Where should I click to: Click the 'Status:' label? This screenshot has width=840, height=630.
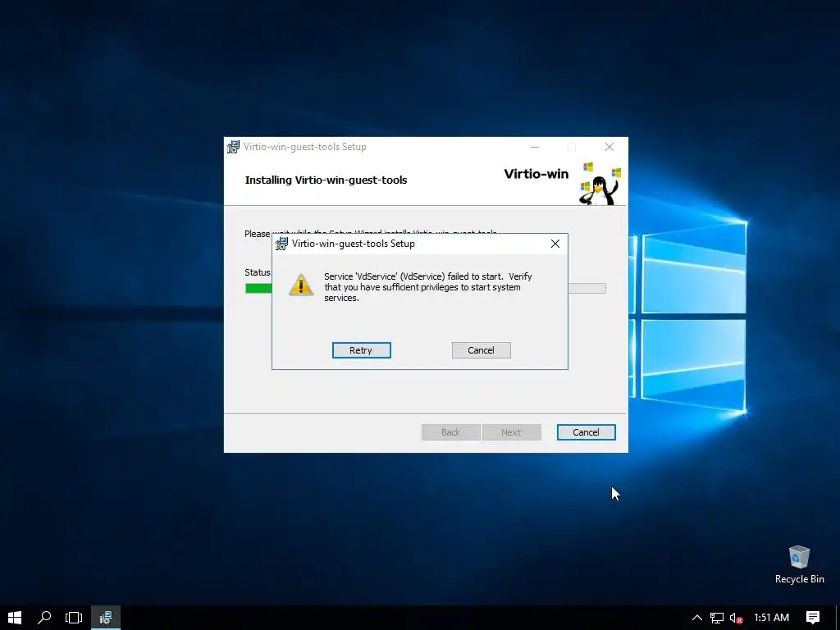pyautogui.click(x=258, y=272)
